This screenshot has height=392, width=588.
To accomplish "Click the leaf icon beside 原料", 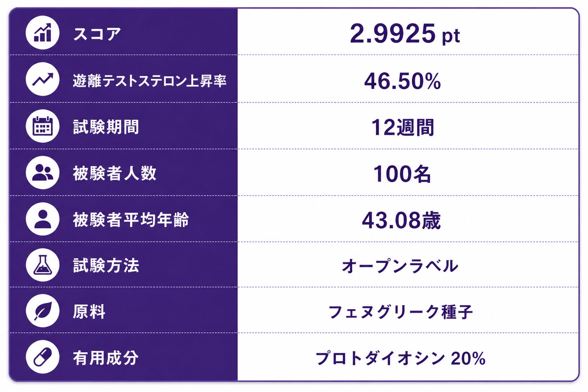I will click(x=42, y=311).
